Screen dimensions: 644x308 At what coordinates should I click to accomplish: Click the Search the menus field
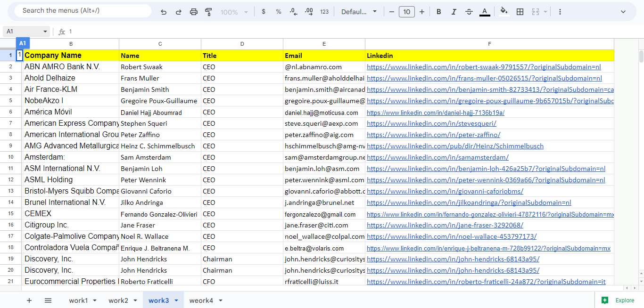[x=83, y=10]
